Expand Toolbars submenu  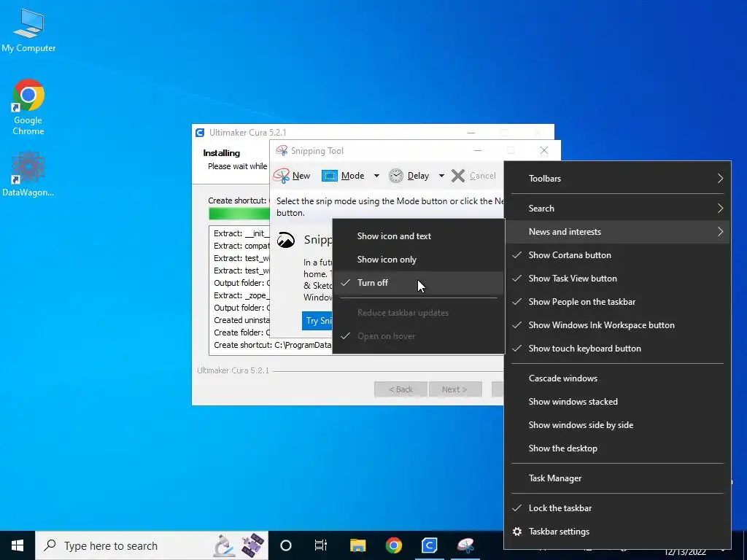[x=618, y=179]
